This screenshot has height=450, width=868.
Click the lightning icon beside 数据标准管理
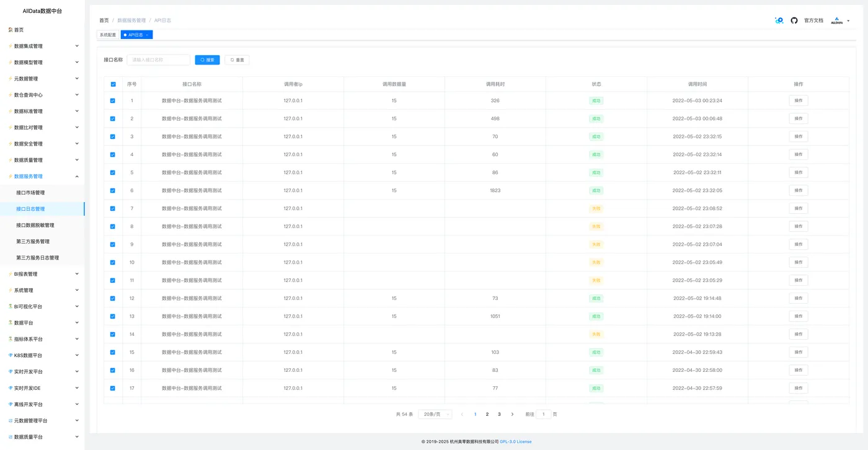tap(11, 112)
